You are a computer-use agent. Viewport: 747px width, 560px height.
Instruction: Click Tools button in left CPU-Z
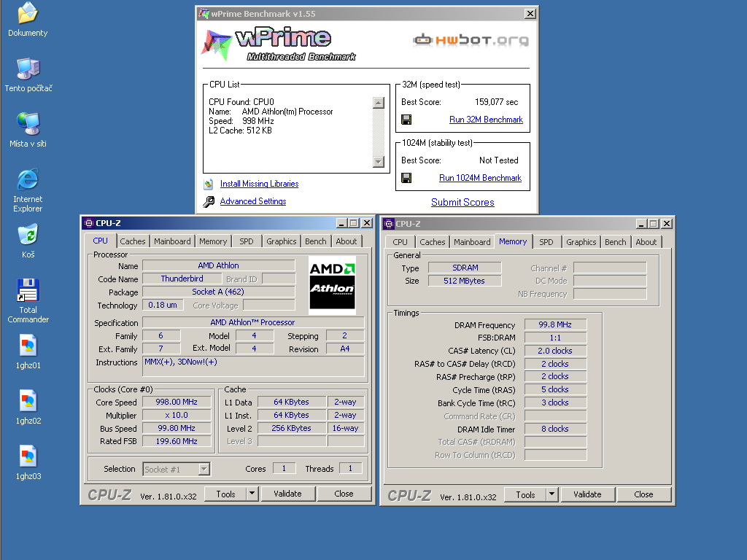click(225, 494)
